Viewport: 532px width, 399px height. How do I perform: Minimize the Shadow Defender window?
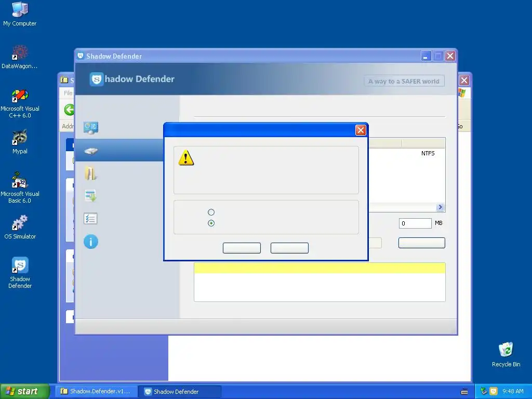[426, 56]
